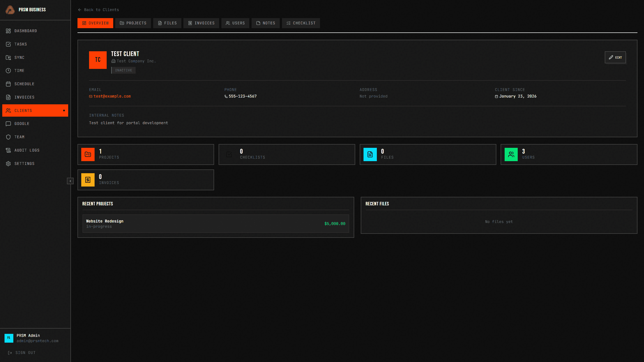Open the Audit Logs scroll icon
The image size is (644, 362).
point(8,150)
